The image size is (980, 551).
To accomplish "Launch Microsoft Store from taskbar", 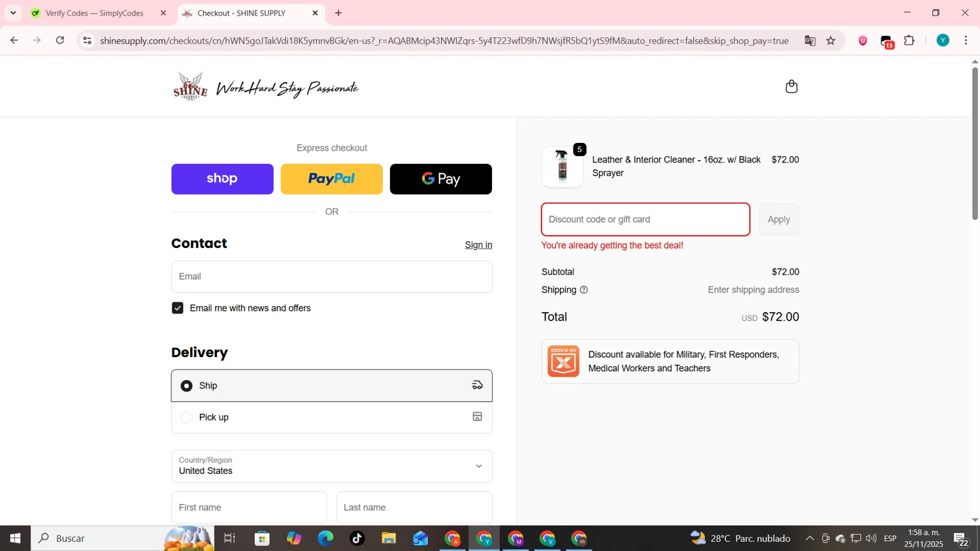I will click(x=262, y=539).
